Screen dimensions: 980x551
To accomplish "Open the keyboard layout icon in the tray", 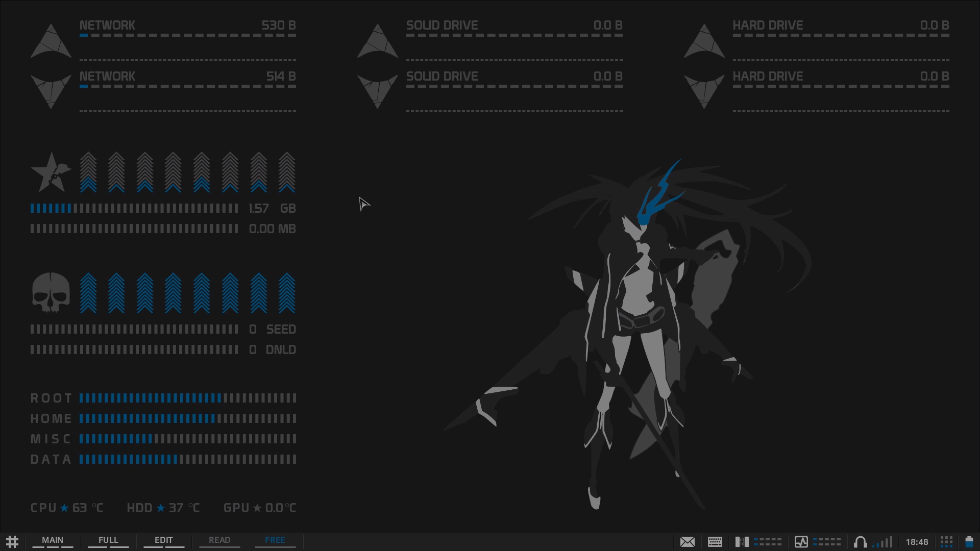I will coord(715,542).
